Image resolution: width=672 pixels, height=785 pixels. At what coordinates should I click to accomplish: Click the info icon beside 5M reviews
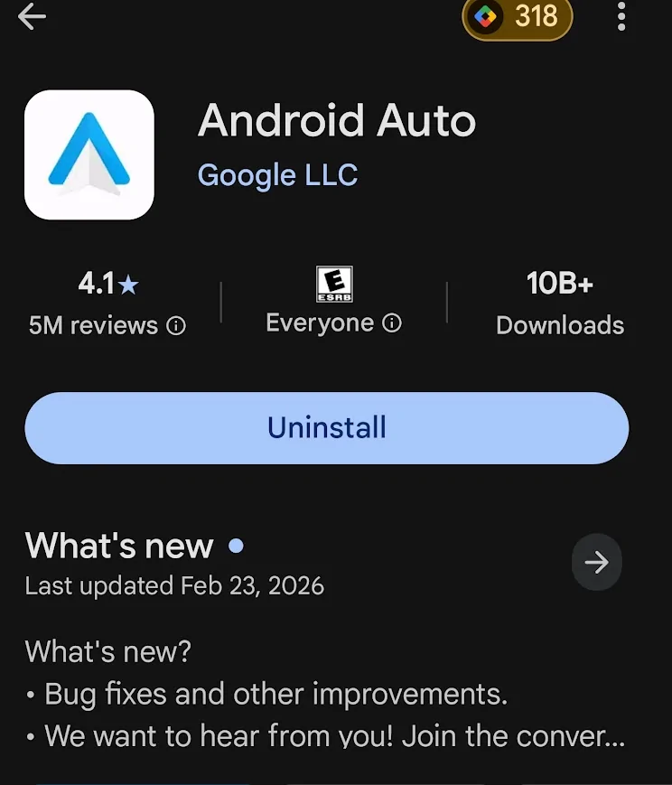(x=177, y=326)
